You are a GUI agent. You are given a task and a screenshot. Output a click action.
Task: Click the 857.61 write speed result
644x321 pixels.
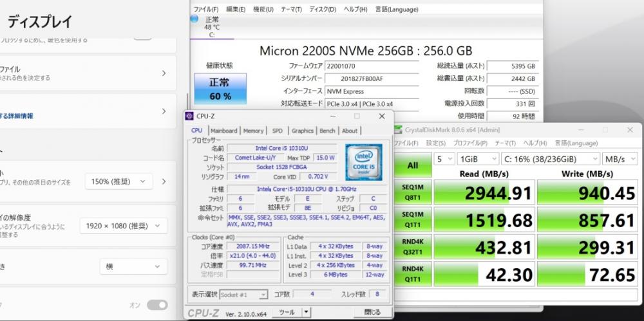click(588, 219)
